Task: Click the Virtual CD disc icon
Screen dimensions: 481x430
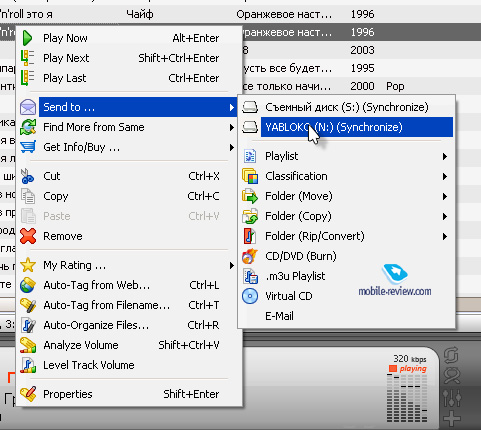Action: click(x=250, y=296)
